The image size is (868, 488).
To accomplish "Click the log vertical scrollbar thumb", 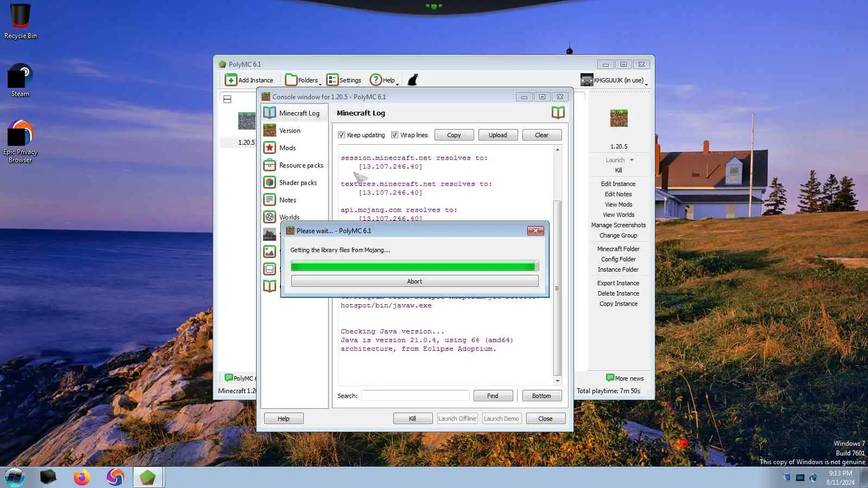I will point(557,288).
